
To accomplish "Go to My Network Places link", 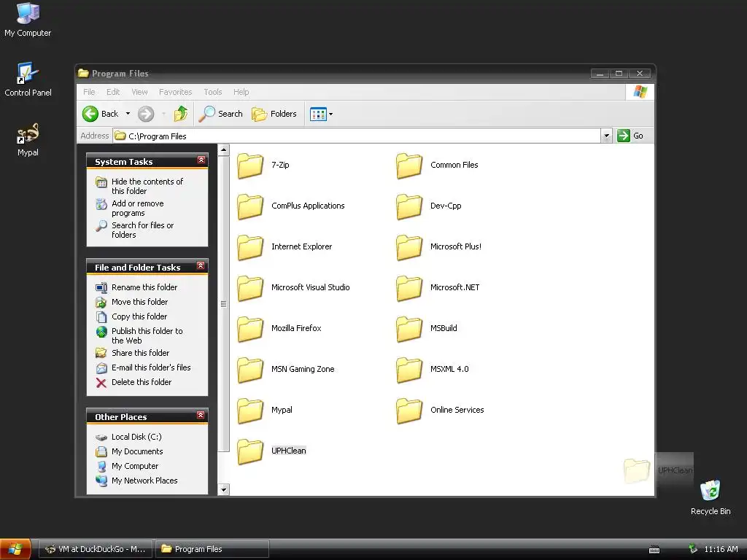I will click(x=136, y=481).
